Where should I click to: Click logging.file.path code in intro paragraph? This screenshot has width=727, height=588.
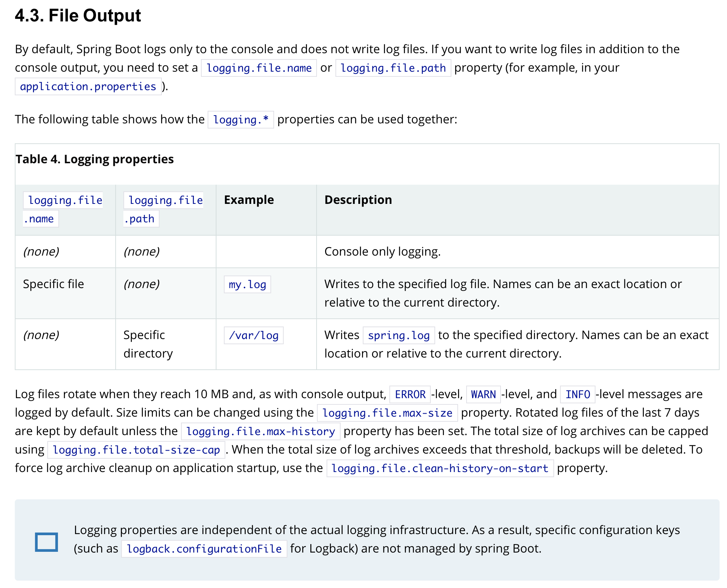(393, 68)
